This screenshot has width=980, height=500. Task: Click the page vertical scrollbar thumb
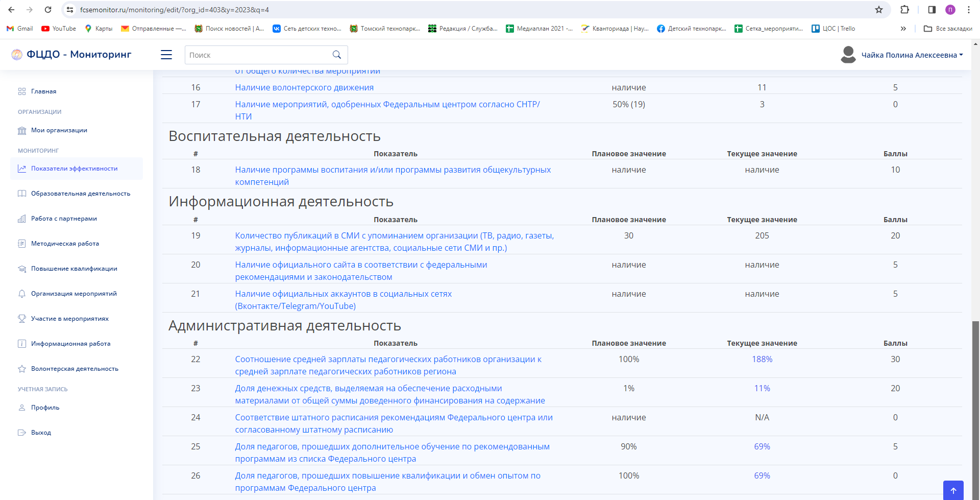click(x=975, y=409)
